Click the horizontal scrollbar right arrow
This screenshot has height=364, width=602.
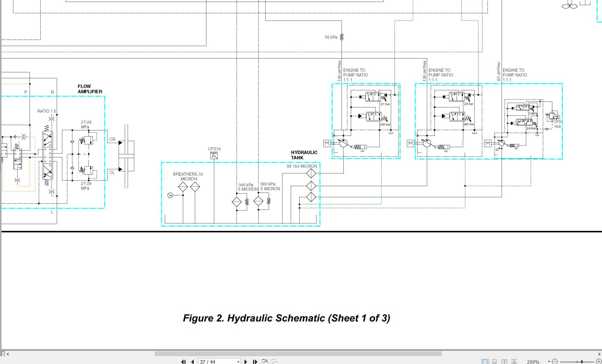coord(599,354)
